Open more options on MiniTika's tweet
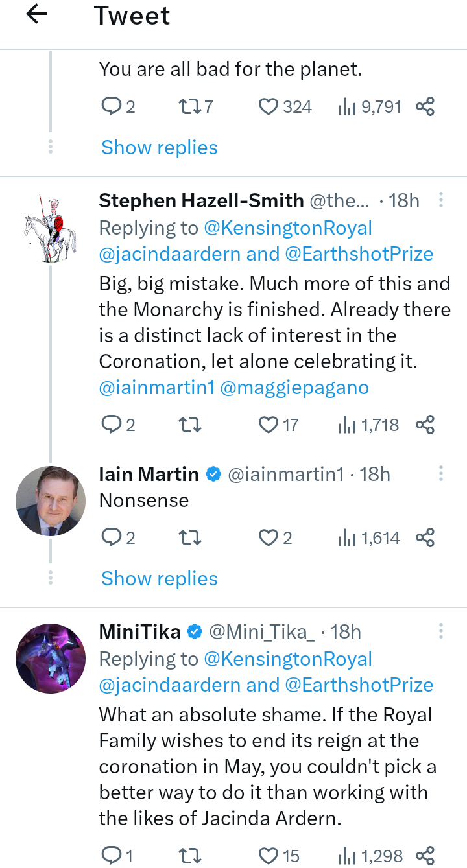Screen dimensions: 467x868 [440, 631]
